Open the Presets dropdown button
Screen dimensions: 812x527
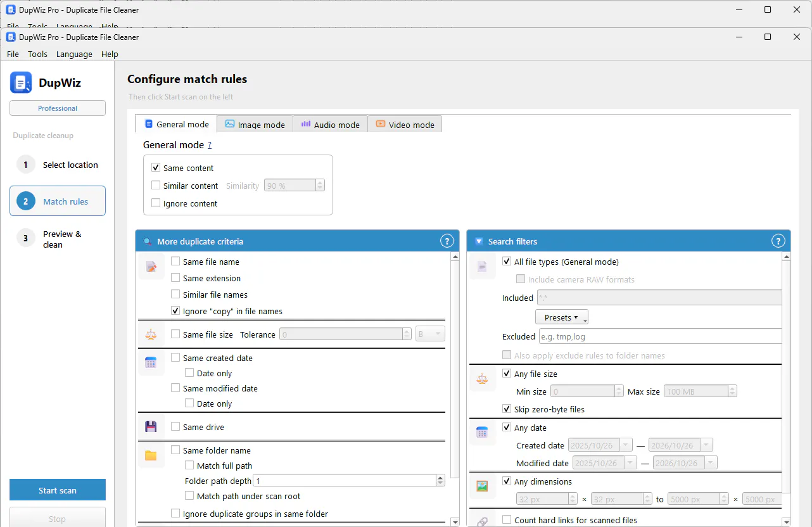click(562, 317)
